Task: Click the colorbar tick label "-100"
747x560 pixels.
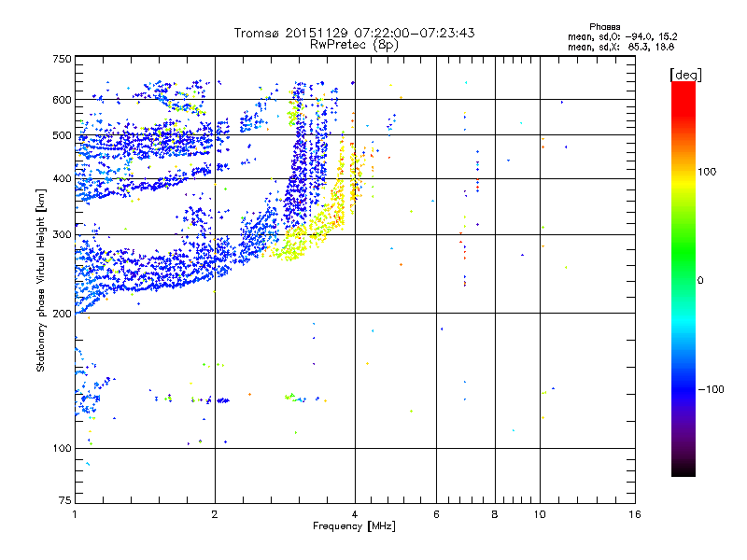Action: point(712,389)
